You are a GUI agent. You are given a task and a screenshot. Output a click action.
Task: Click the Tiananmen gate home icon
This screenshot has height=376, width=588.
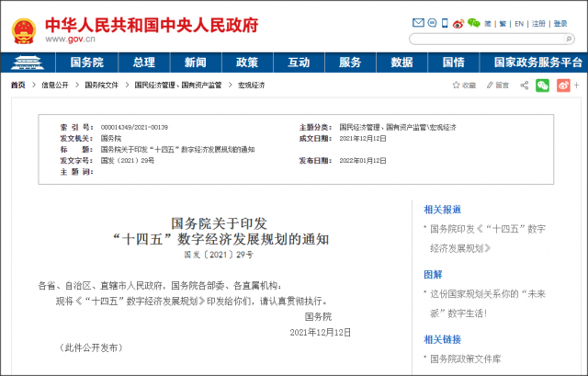[28, 63]
